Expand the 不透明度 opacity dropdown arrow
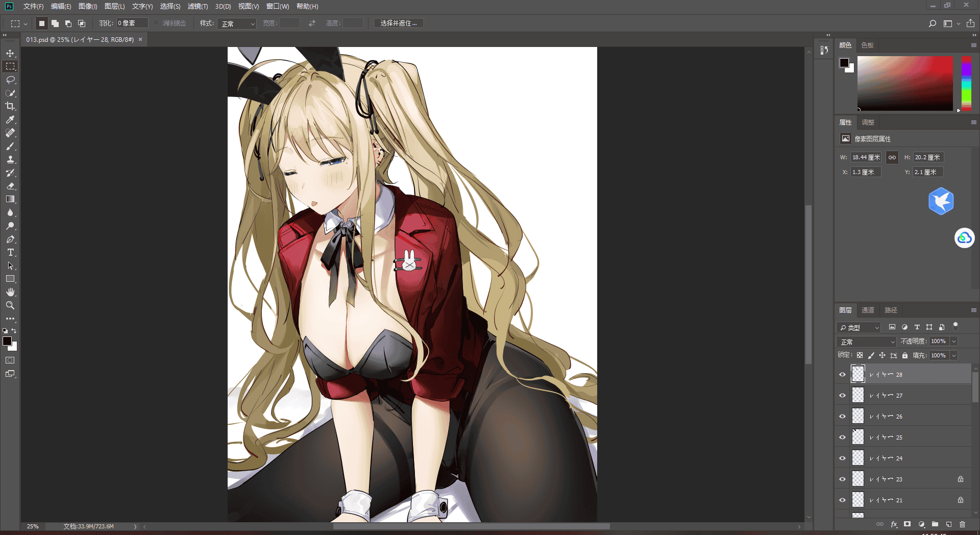 pyautogui.click(x=953, y=341)
